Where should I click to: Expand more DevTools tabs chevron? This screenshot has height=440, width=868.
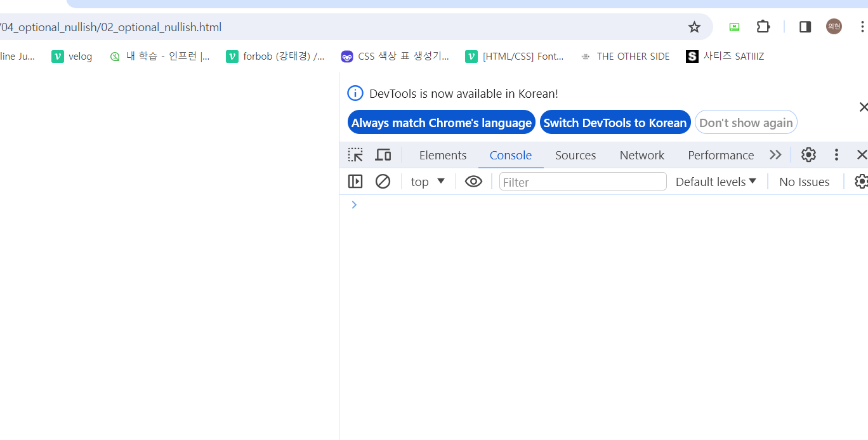775,155
